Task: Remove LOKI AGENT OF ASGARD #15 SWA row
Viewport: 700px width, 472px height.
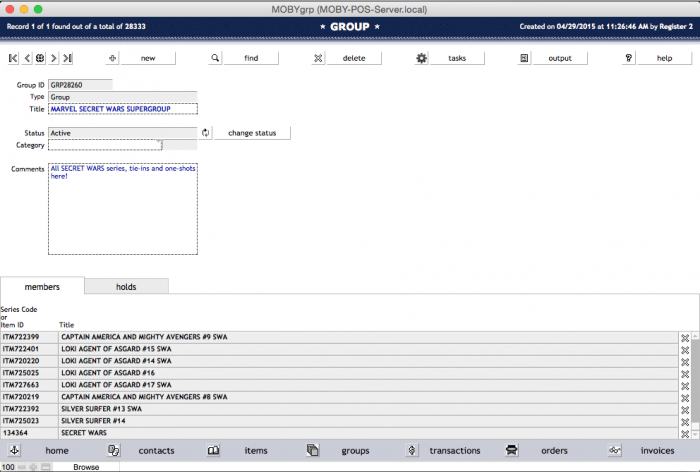Action: click(685, 350)
